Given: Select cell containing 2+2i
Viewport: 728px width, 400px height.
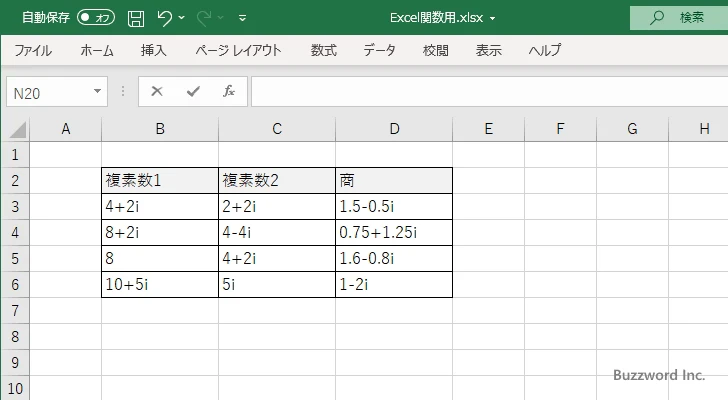Looking at the screenshot, I should [x=277, y=206].
